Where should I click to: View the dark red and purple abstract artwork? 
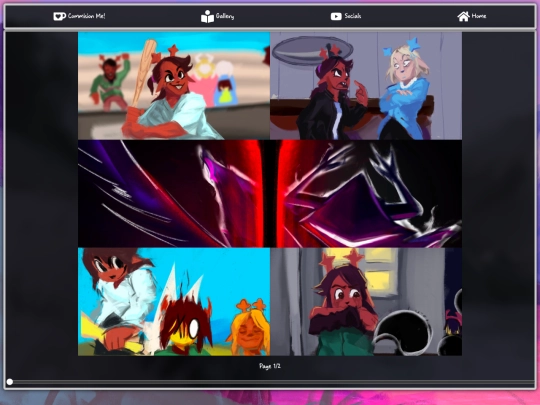point(270,194)
